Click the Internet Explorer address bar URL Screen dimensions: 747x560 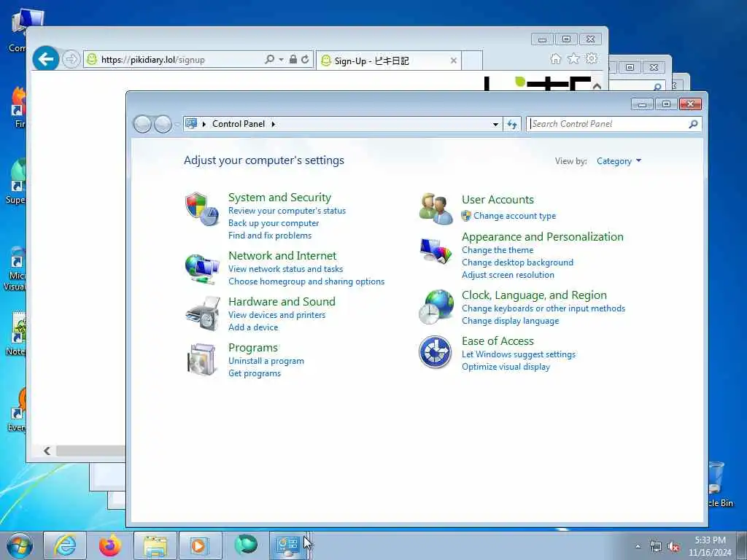[x=153, y=60]
